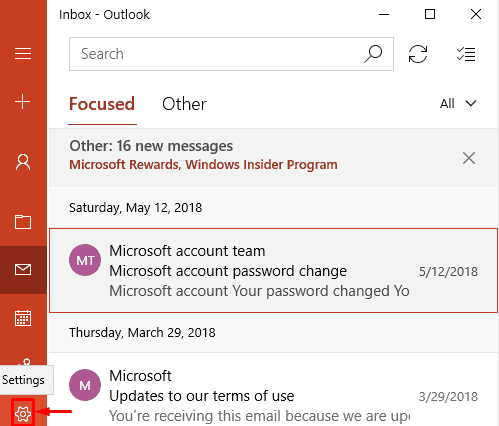Screen dimensions: 499x426
Task: Dismiss the Other new messages banner
Action: (469, 158)
